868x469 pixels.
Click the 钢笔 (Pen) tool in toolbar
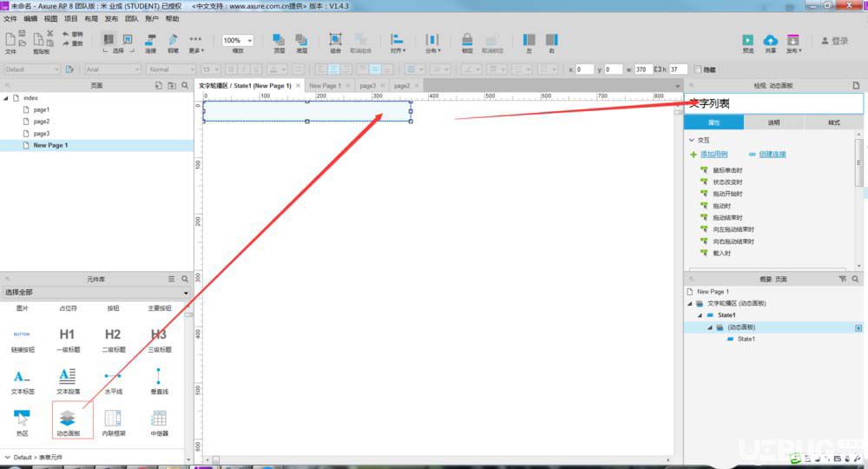pos(173,43)
